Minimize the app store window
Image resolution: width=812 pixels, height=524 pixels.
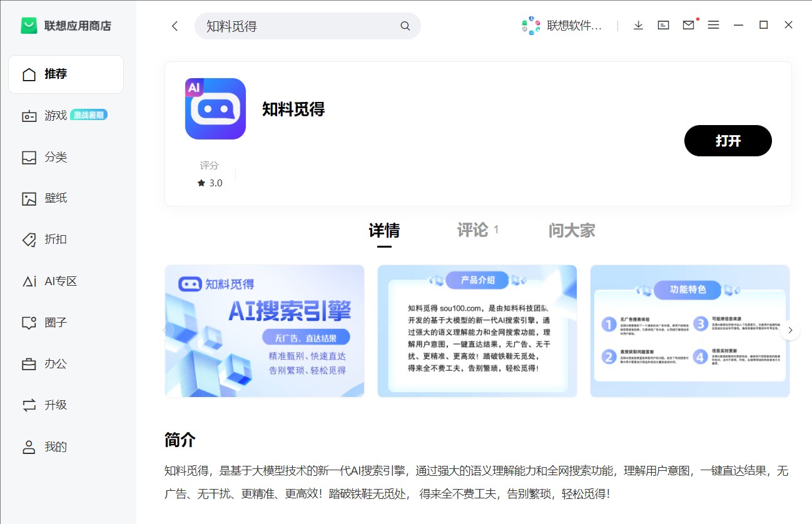(738, 25)
